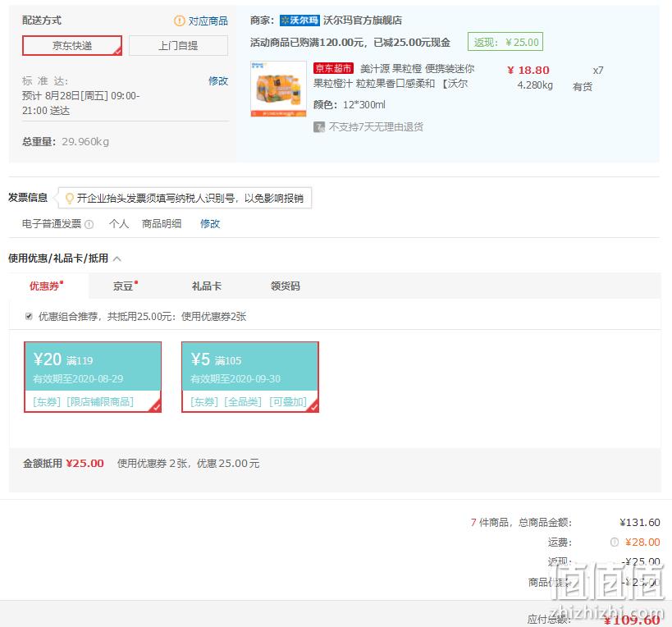Click 对应商品 link
The image size is (672, 627).
click(208, 21)
